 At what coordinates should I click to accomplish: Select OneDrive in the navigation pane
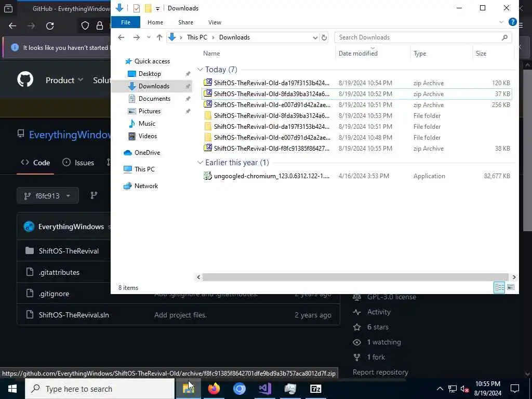(x=147, y=153)
